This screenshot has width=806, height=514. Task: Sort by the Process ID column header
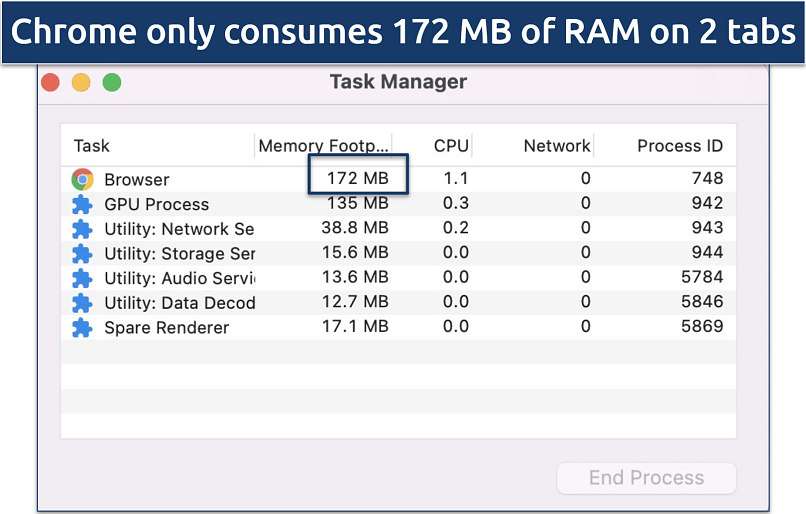point(680,146)
